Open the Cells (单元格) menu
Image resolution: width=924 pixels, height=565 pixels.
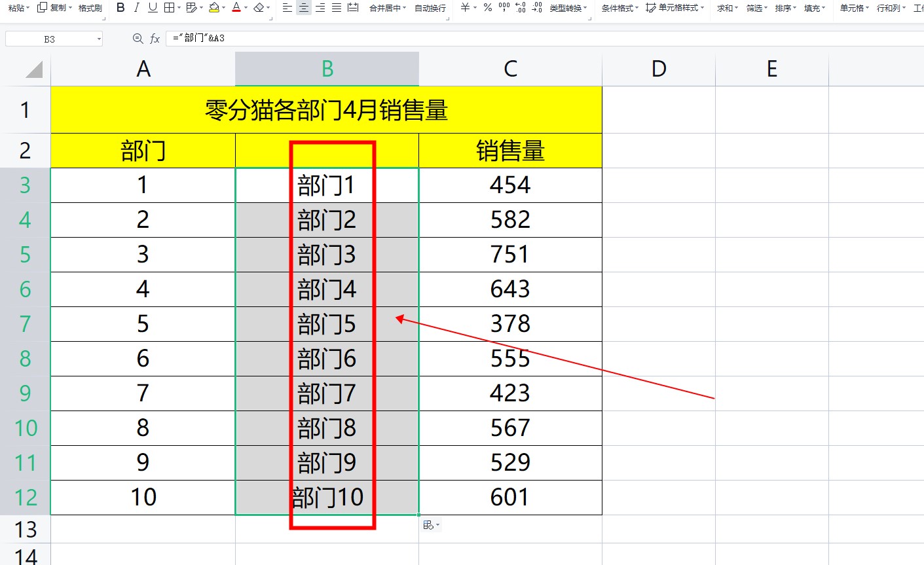(x=855, y=8)
